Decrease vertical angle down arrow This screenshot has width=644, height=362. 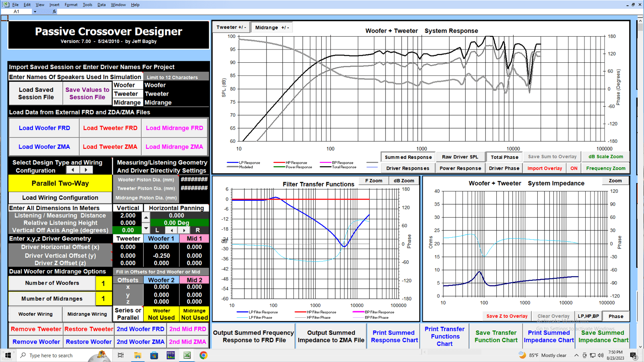146,228
